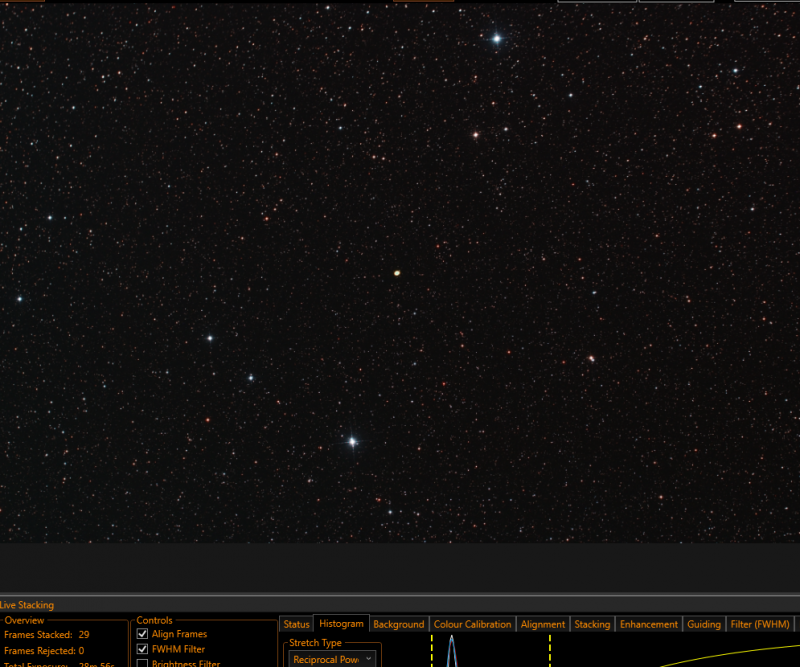The width and height of the screenshot is (800, 667).
Task: Enable the Brightness Filter checkbox
Action: pyautogui.click(x=142, y=663)
